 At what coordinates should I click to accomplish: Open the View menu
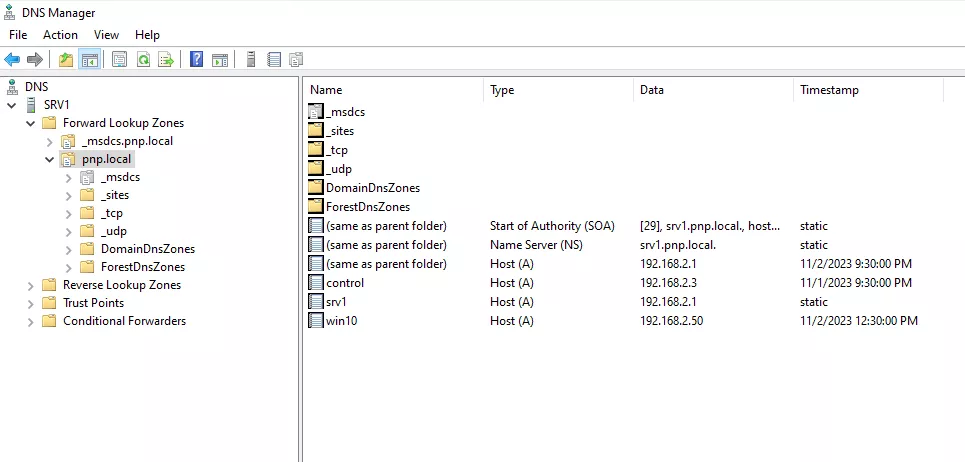(106, 34)
